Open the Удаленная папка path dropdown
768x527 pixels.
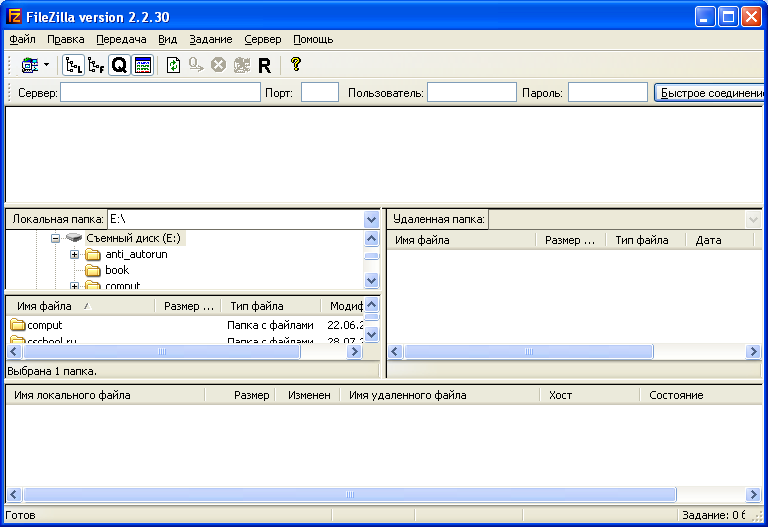click(x=753, y=219)
